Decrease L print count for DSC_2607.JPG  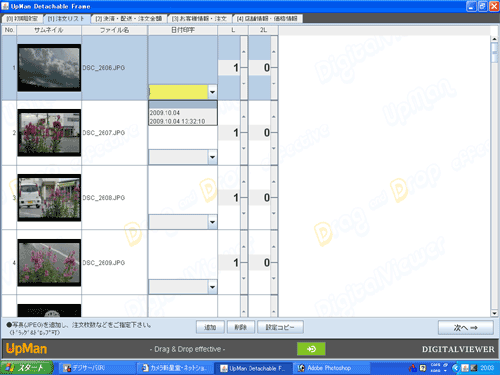244,148
